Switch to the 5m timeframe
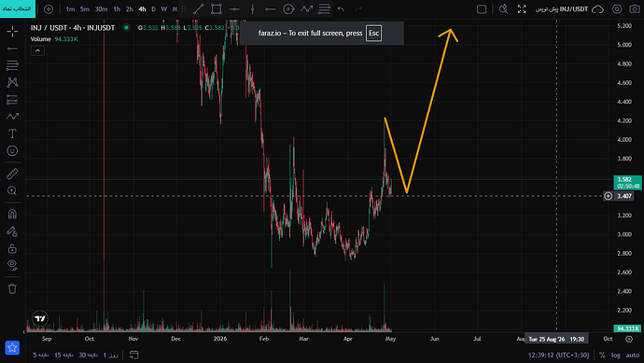This screenshot has width=644, height=363. [85, 9]
